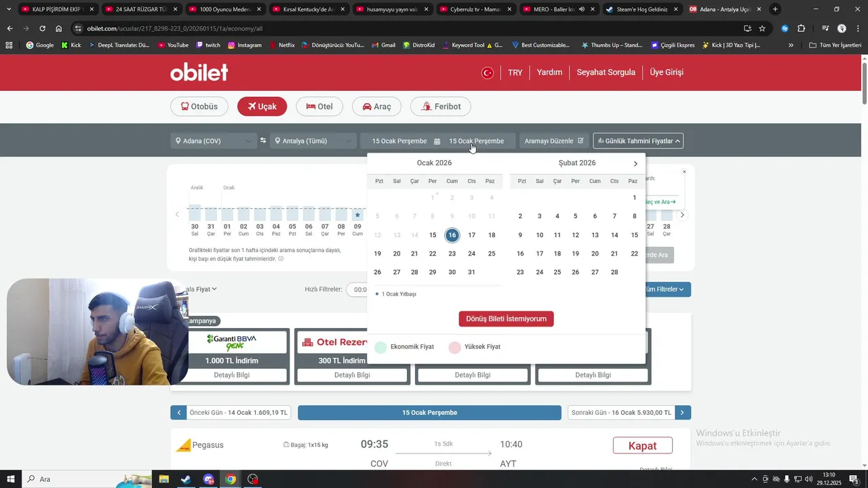Click Dönüş Bileti İstemiyorum button
Image resolution: width=868 pixels, height=488 pixels.
(x=506, y=319)
